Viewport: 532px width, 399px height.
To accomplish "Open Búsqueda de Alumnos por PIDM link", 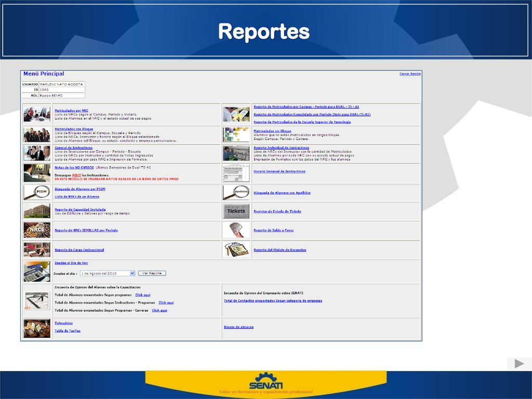I will point(80,189).
